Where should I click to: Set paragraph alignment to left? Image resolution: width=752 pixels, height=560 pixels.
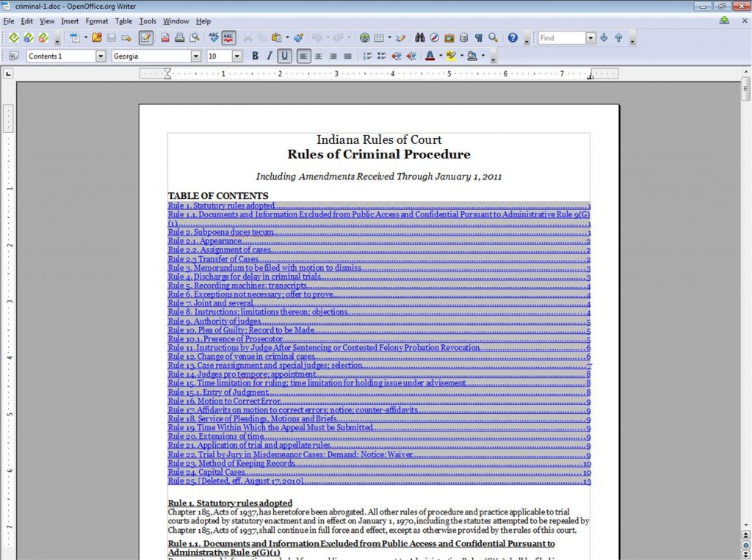tap(303, 56)
